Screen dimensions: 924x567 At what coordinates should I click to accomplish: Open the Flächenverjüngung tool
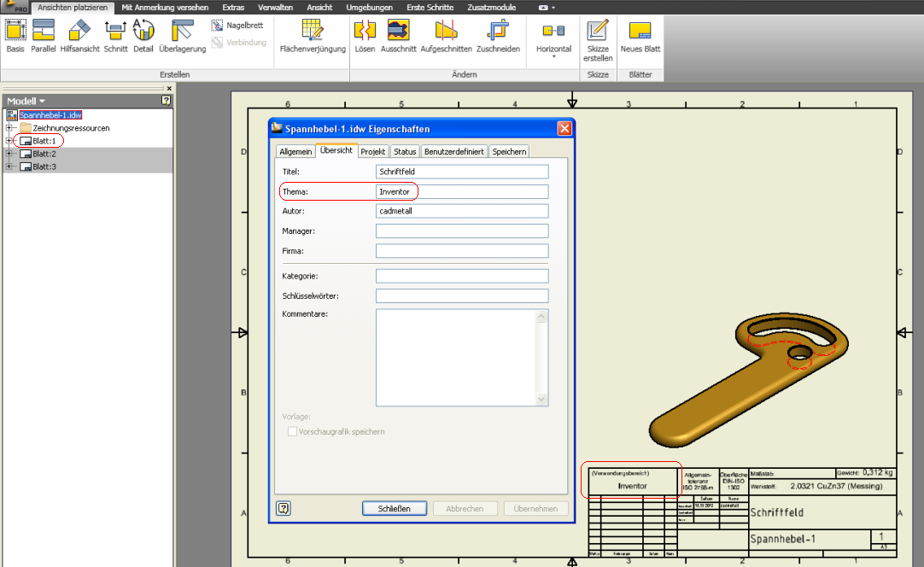313,36
